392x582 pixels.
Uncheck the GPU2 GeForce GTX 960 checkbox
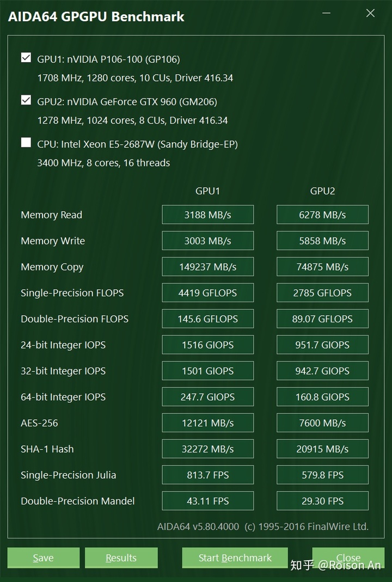tap(26, 100)
